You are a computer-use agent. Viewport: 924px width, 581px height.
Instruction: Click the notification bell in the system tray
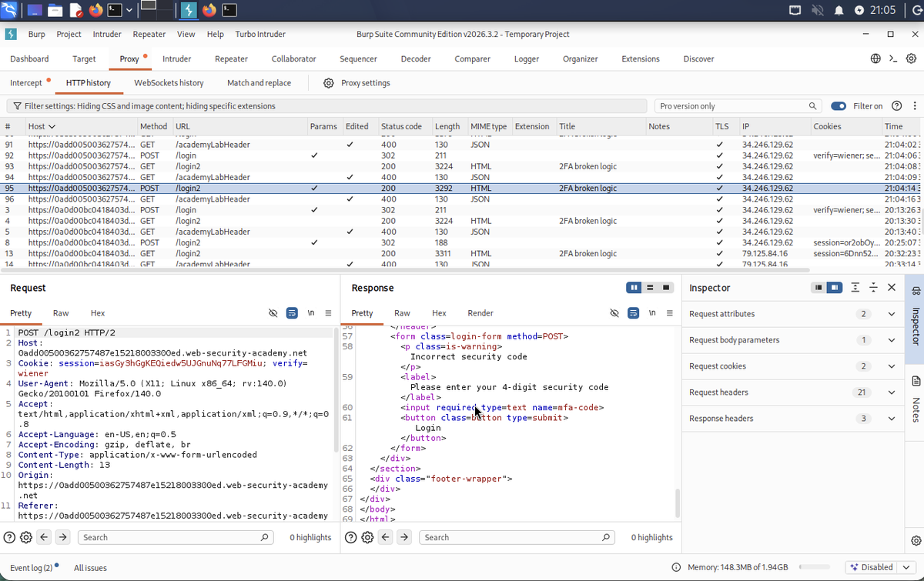coord(839,10)
